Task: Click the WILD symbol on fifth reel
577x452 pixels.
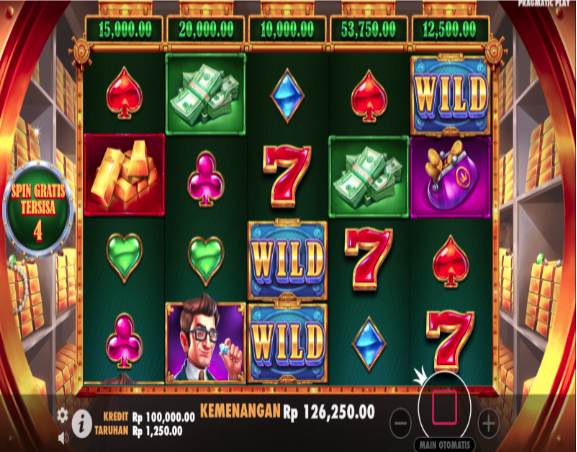Action: 450,95
